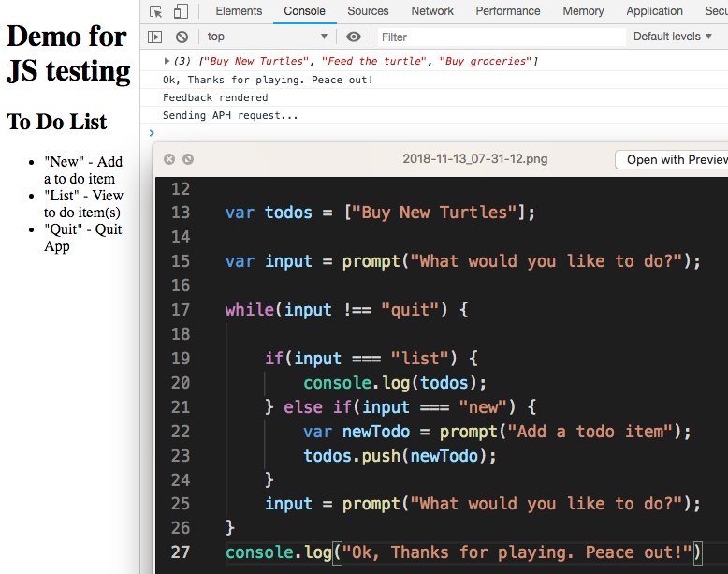Toggle the device toolbar icon

182,11
